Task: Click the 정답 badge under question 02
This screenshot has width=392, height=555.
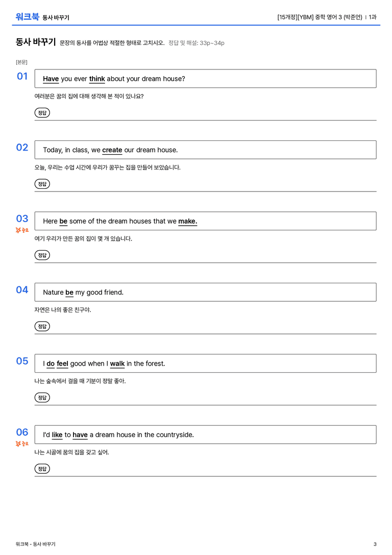Action: point(42,184)
